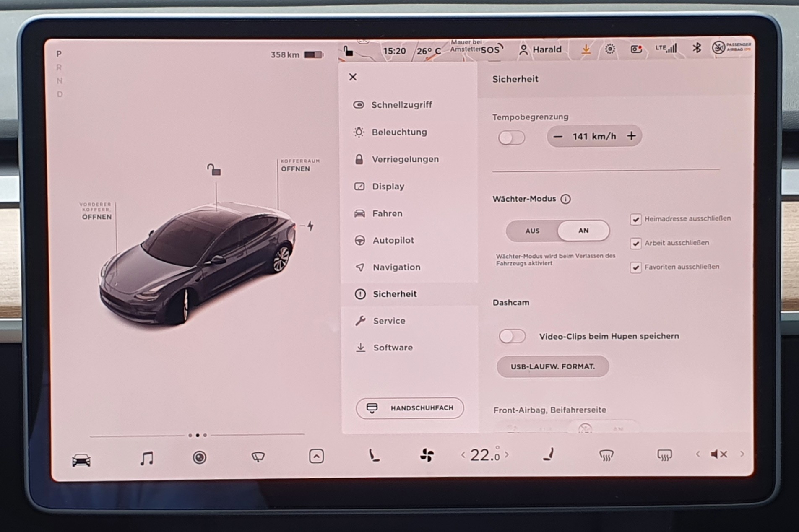Image resolution: width=799 pixels, height=532 pixels.
Task: Raise temperature with the right chevron
Action: pos(507,455)
